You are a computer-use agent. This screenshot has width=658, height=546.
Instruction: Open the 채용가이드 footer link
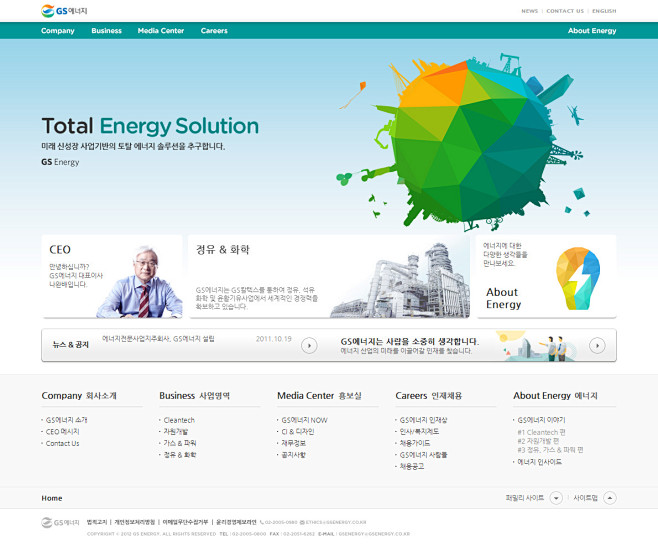point(415,443)
